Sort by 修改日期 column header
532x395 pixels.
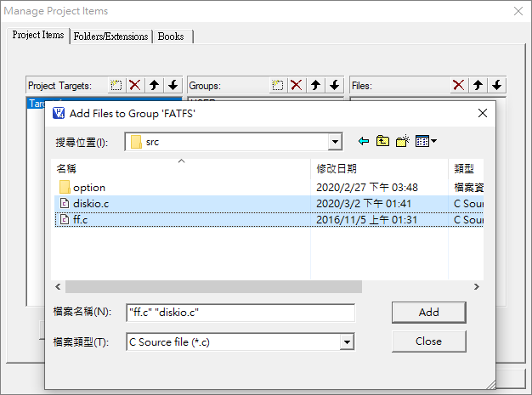point(379,168)
